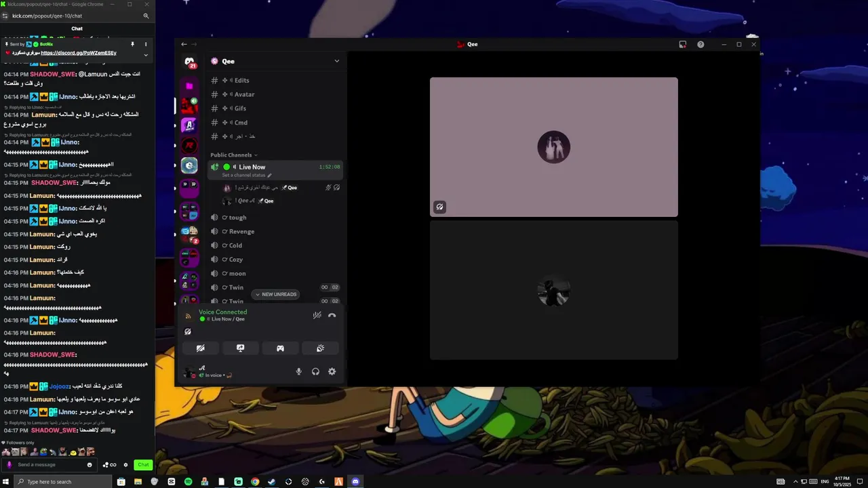868x488 pixels.
Task: Click the green Chat send button
Action: pyautogui.click(x=142, y=465)
